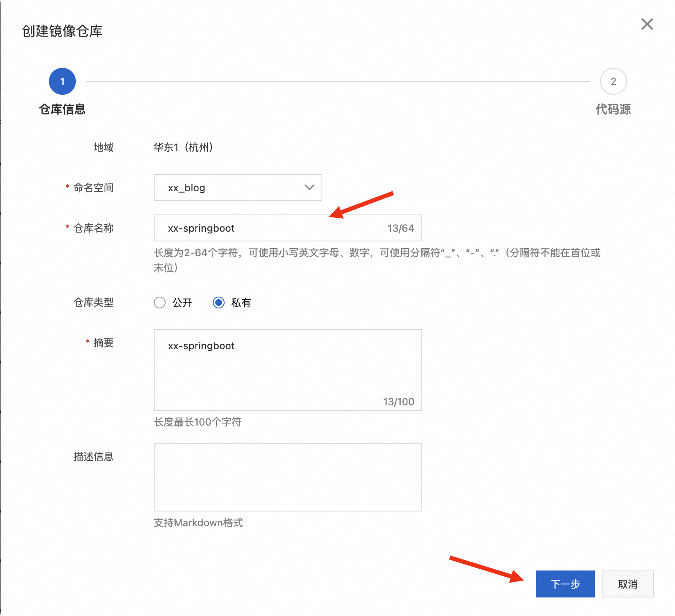Click the step 1 circle icon
675x616 pixels.
click(62, 81)
